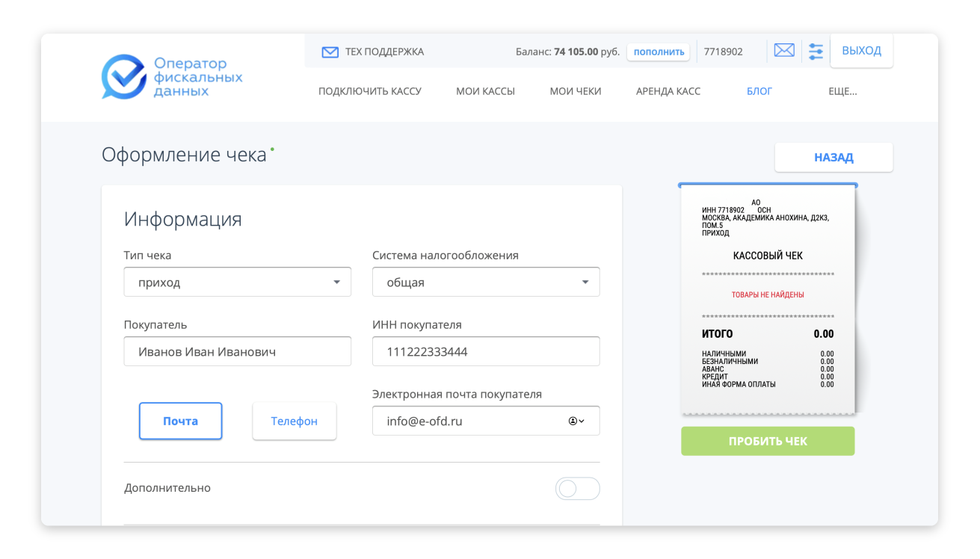Viewport: 980px width, 559px height.
Task: Go to МОИ КАССЫ menu item
Action: point(485,91)
